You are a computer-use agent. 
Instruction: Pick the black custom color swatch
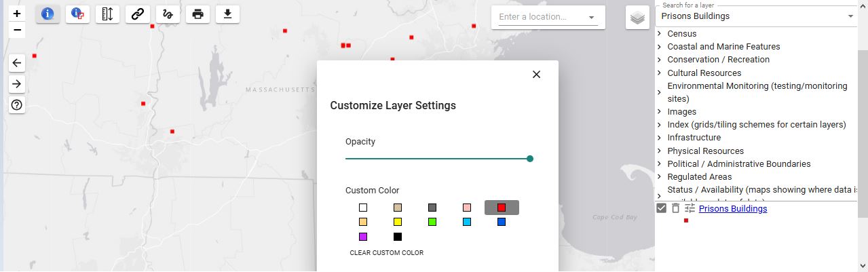398,237
